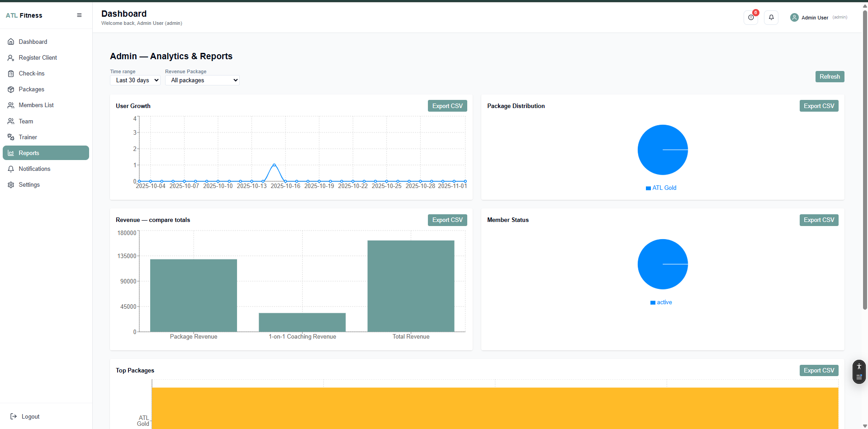Click the Members List people icon

point(11,105)
